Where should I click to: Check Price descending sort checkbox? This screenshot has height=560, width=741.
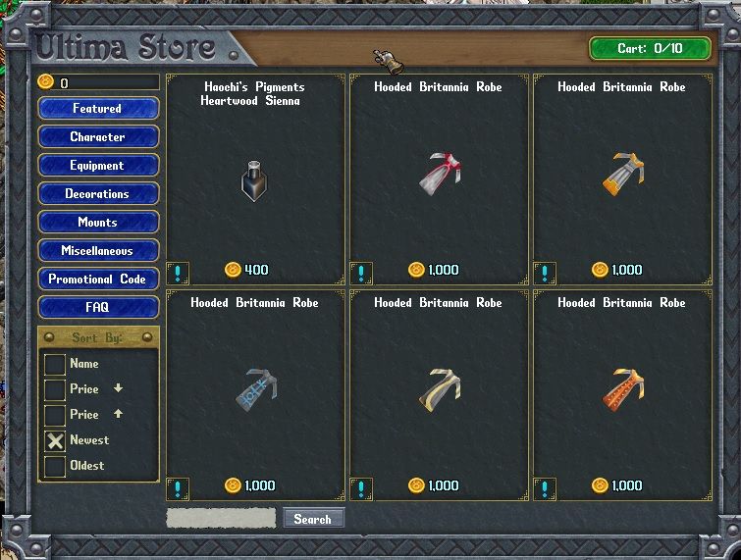[x=55, y=389]
